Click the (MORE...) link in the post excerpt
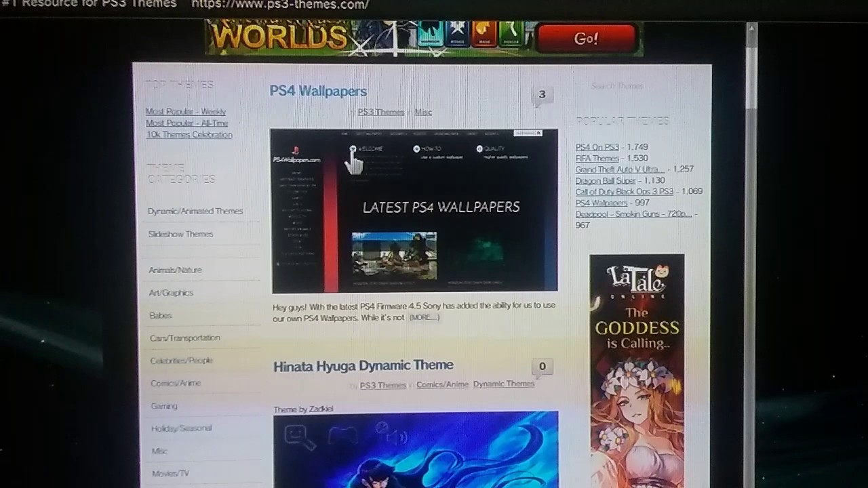The image size is (868, 488). pyautogui.click(x=424, y=317)
